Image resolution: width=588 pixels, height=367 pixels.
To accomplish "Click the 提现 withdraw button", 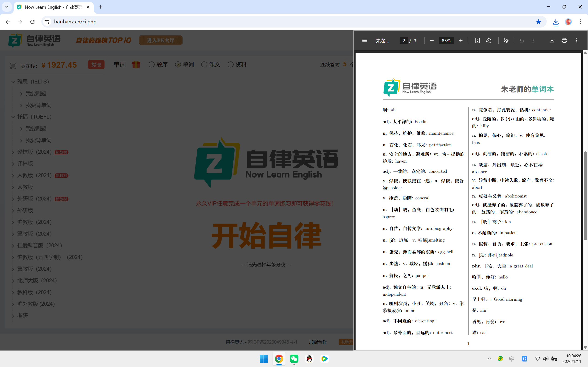I will pos(96,64).
